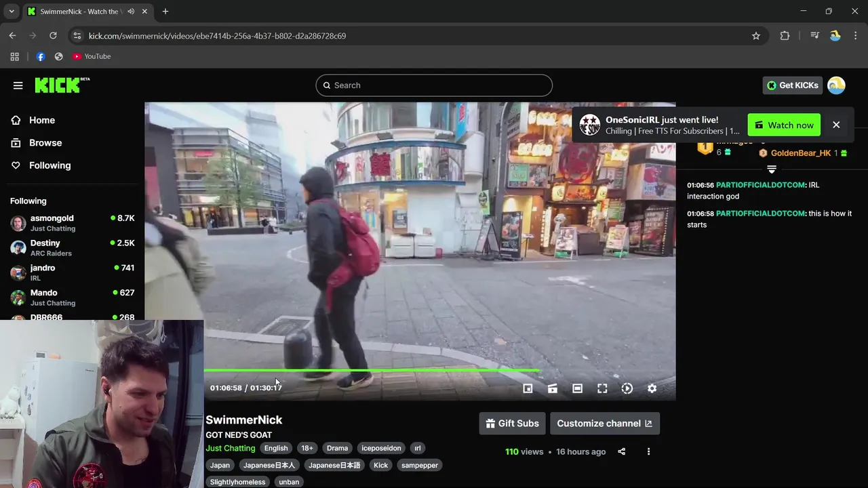The height and width of the screenshot is (488, 868).
Task: Open the browser extensions menu
Action: (785, 36)
